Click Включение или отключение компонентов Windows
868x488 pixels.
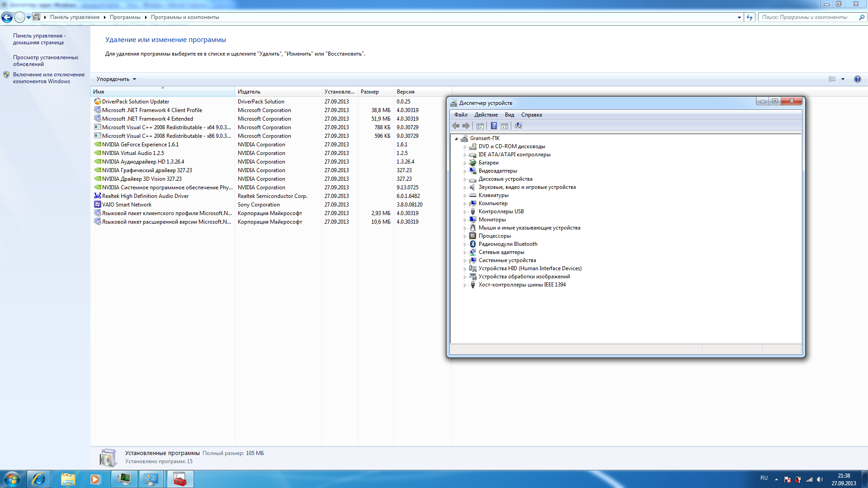tap(49, 78)
